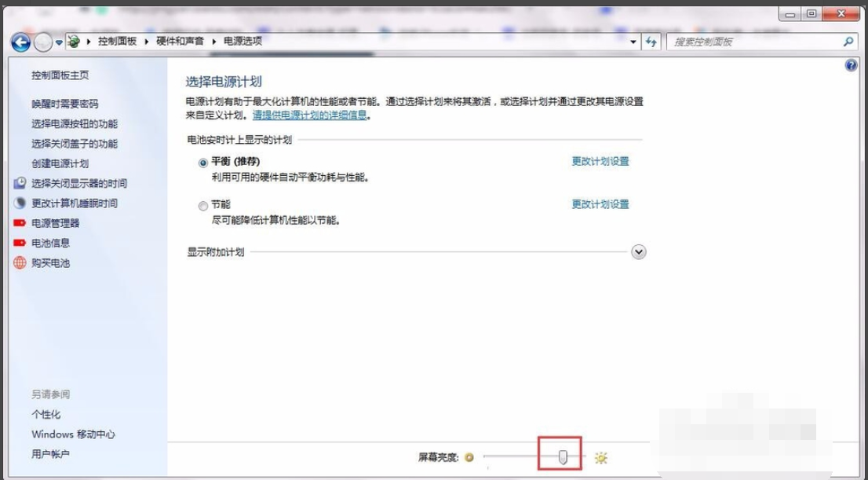Screen dimensions: 868x480
Task: Click the 另请参阅 label
Action: pos(51,394)
